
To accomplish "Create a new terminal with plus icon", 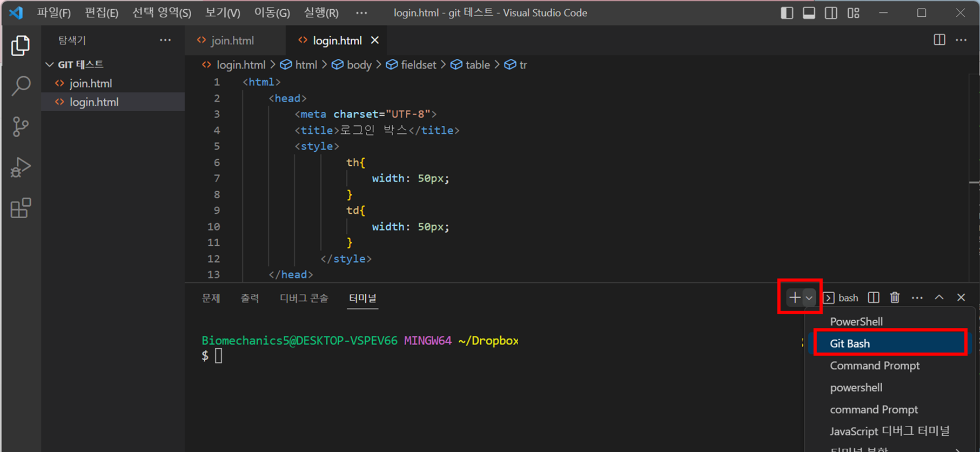I will (x=795, y=298).
